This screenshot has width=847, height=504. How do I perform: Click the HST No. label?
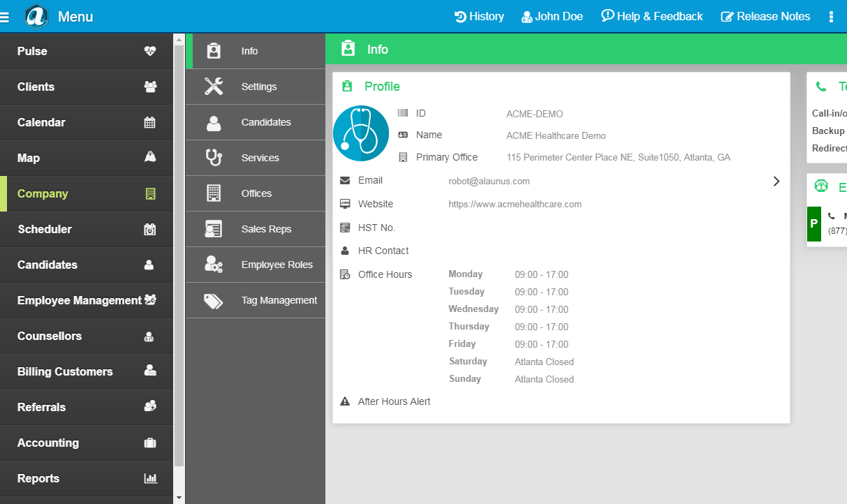(x=377, y=228)
